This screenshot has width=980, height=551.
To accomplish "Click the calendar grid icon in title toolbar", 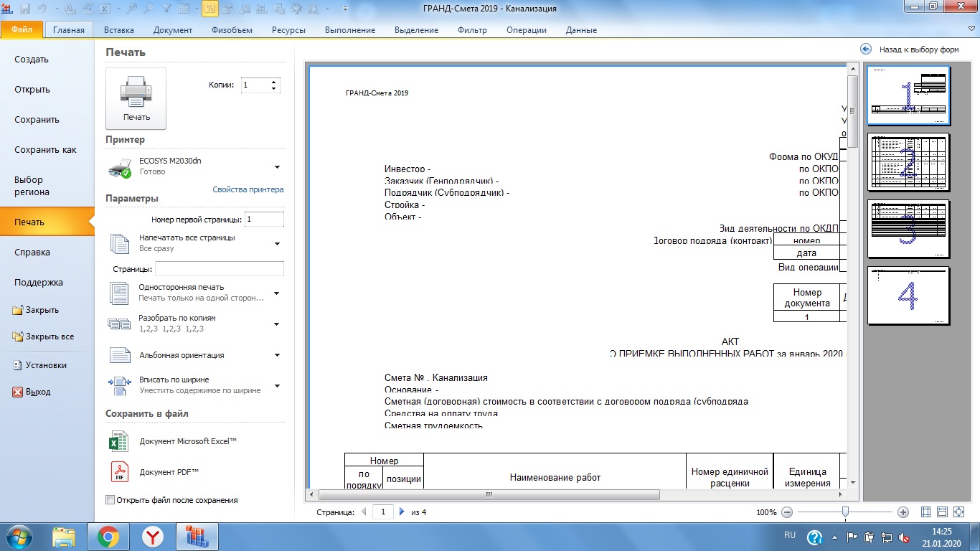I will tap(184, 9).
